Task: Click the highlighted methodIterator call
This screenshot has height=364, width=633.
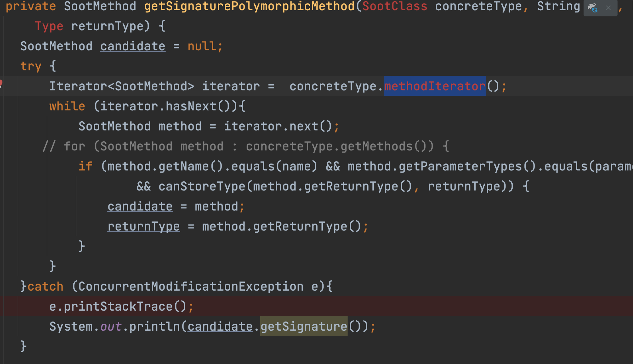Action: pos(434,86)
